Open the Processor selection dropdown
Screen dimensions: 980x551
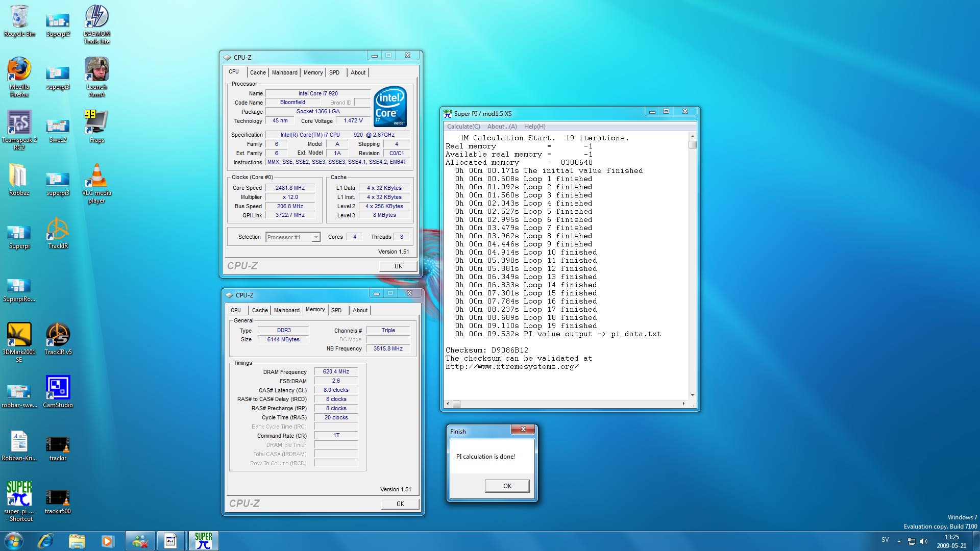(x=293, y=237)
